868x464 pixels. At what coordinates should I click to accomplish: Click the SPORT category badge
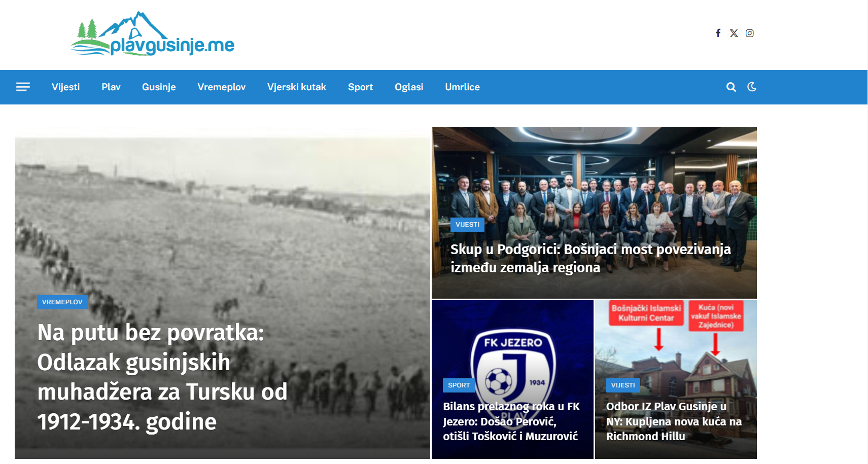459,385
